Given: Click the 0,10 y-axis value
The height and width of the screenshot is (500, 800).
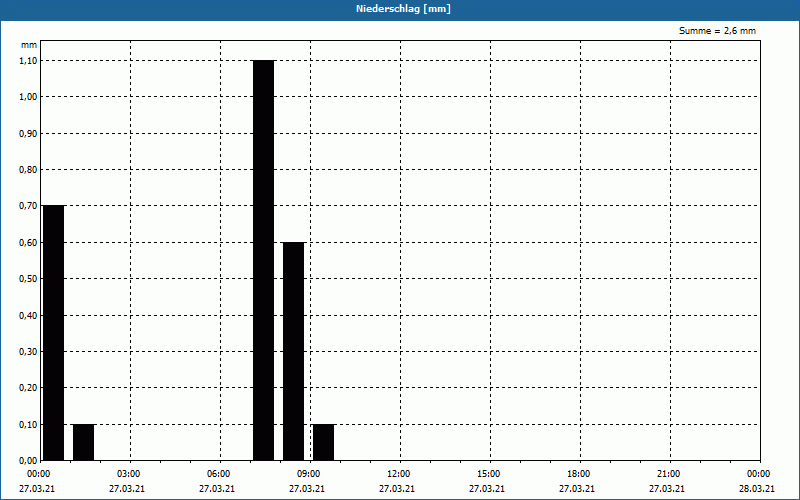Looking at the screenshot, I should 28,424.
